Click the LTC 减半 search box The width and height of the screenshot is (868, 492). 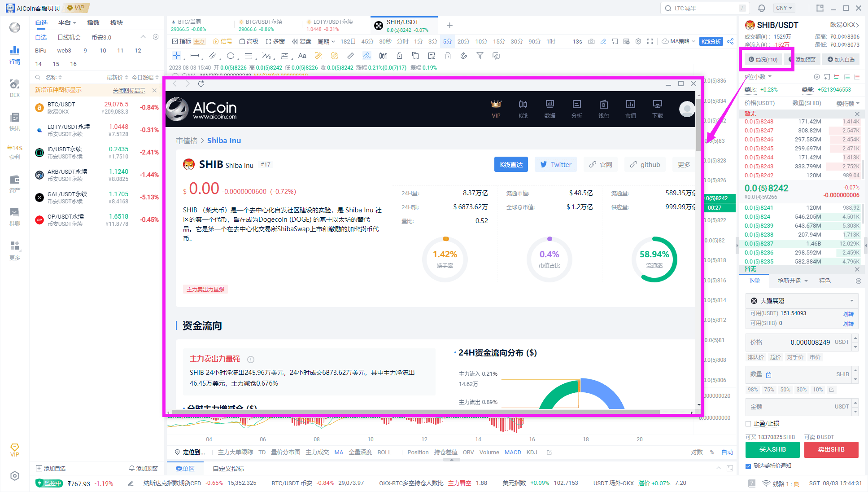[x=705, y=8]
